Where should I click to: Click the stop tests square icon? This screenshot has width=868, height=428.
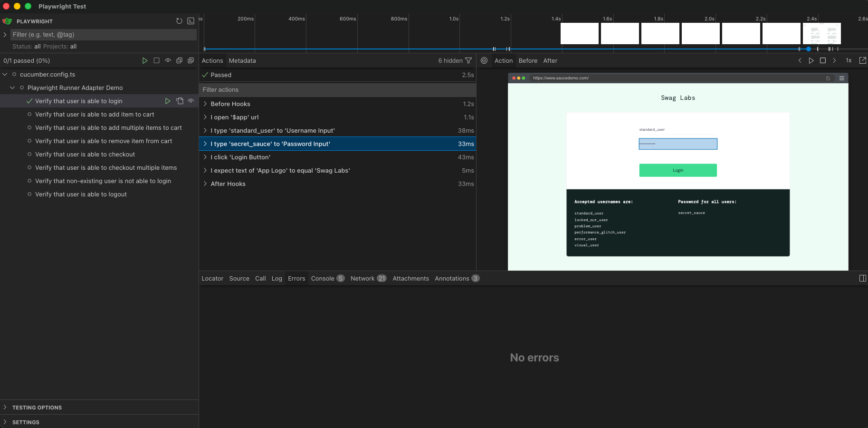(x=156, y=60)
